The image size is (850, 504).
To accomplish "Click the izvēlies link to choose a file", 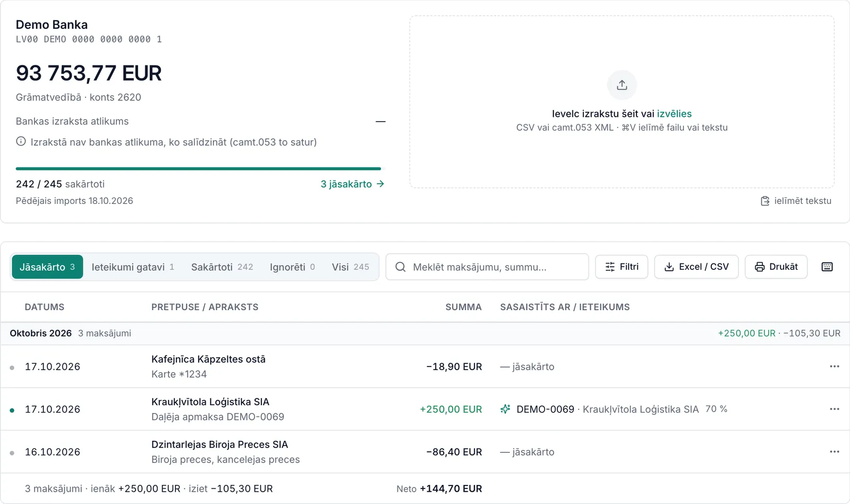I will 674,114.
